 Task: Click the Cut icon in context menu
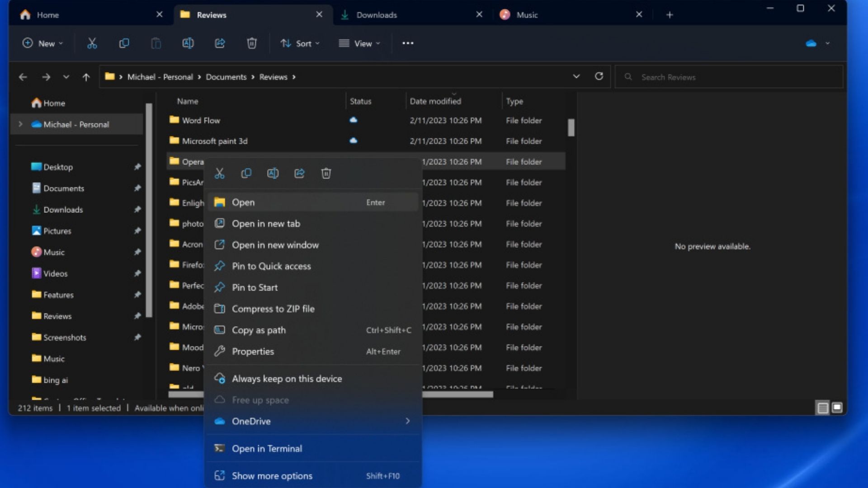(x=219, y=174)
